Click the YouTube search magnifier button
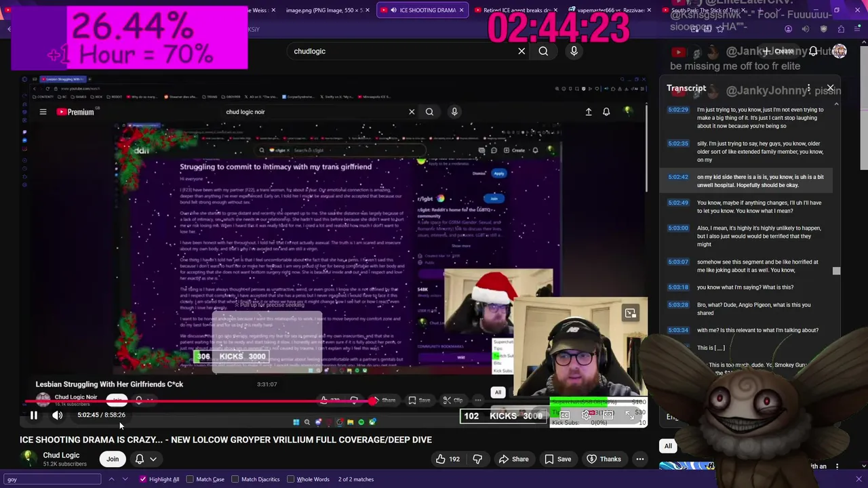 tap(543, 51)
